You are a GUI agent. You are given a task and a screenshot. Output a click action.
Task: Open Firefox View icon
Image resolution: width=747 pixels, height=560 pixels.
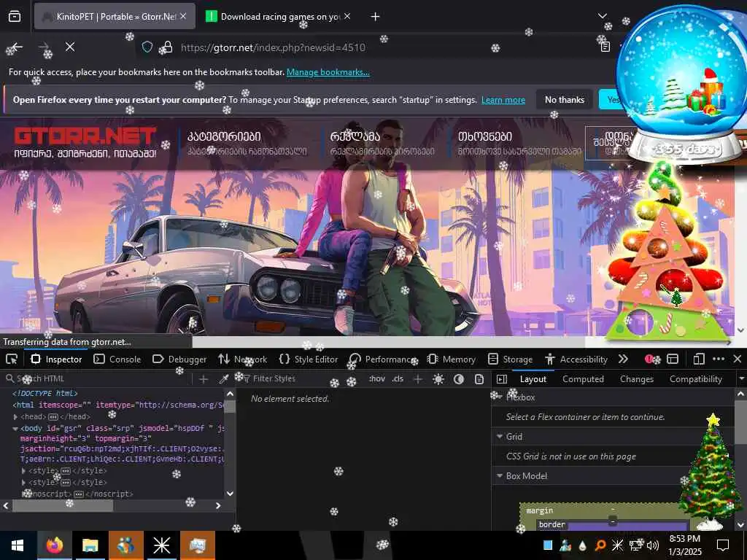[x=15, y=17]
